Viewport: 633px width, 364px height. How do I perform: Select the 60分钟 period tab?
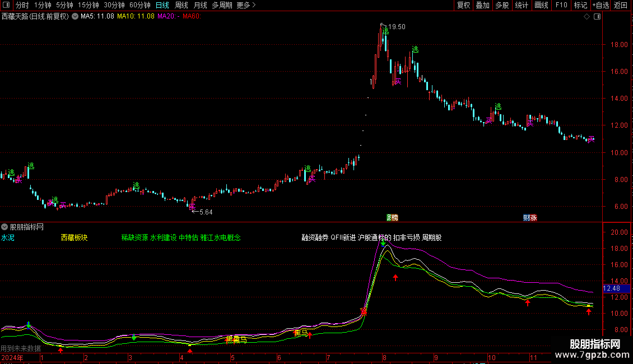coord(140,5)
